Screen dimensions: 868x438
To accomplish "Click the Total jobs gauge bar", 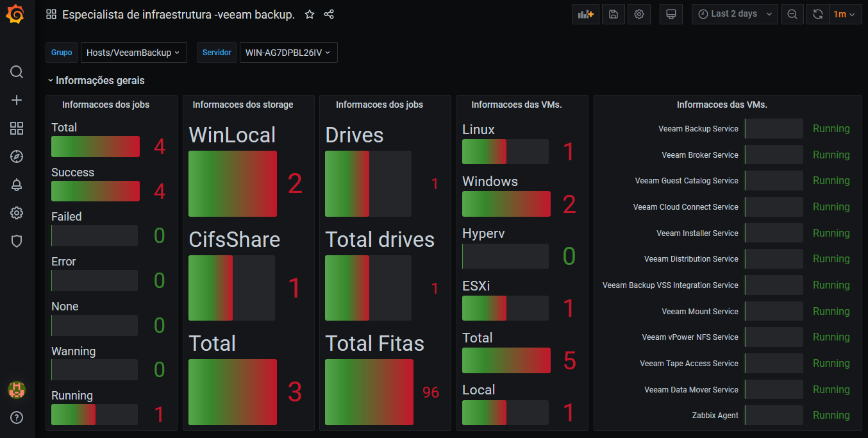I will click(x=96, y=147).
